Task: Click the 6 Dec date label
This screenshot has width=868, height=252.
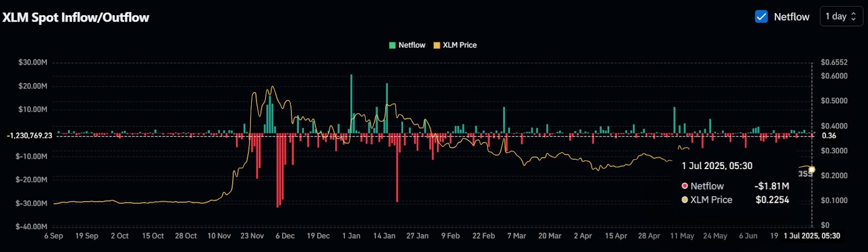Action: [285, 236]
